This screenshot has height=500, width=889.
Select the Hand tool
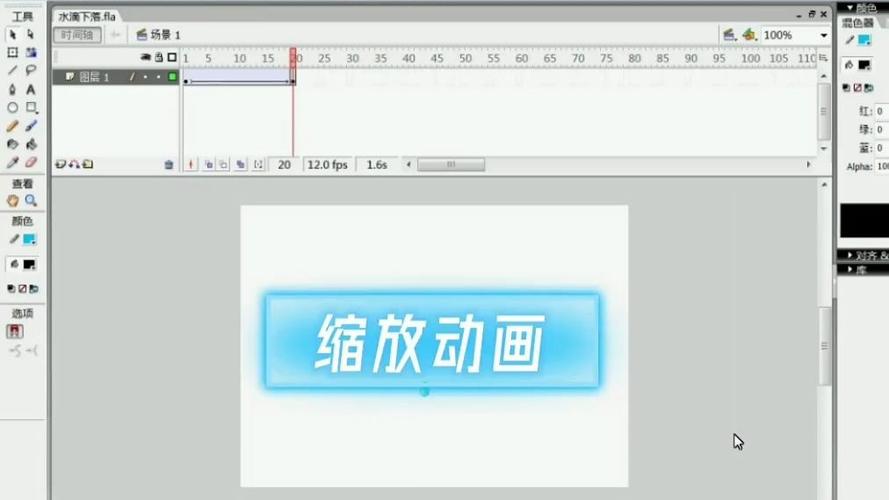(12, 201)
